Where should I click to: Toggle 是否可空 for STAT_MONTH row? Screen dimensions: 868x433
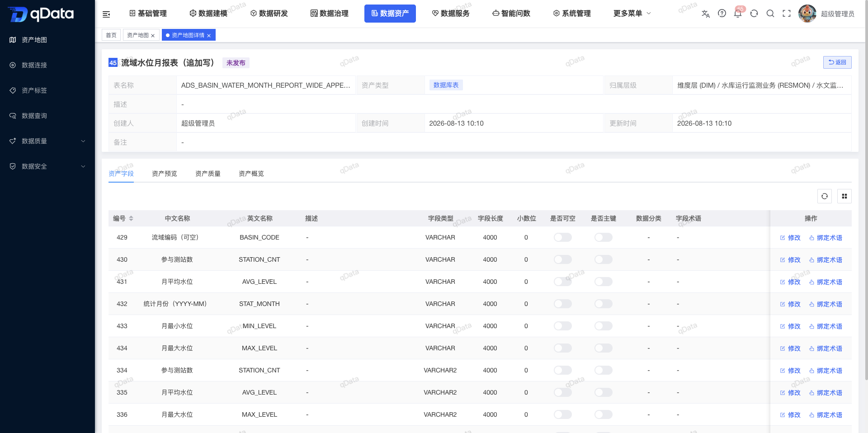coord(563,304)
